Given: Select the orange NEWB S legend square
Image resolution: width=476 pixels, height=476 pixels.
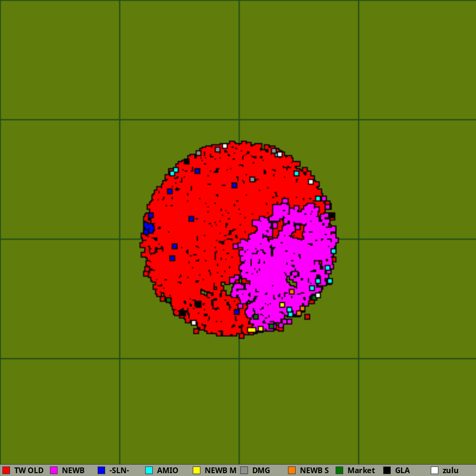Looking at the screenshot, I should (292, 470).
